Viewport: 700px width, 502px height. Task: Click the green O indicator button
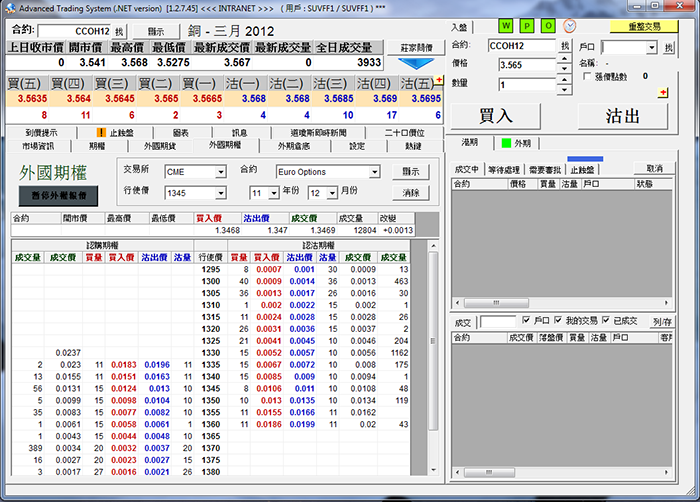[x=546, y=25]
